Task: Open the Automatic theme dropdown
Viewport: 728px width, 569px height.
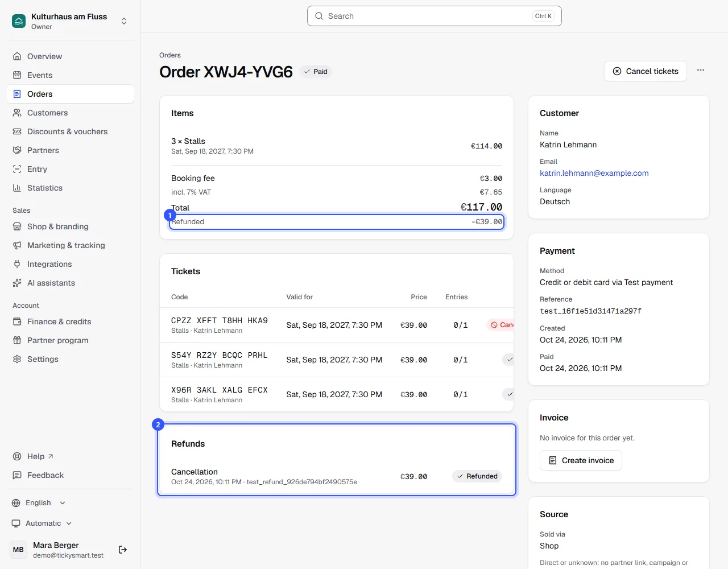Action: coord(42,523)
